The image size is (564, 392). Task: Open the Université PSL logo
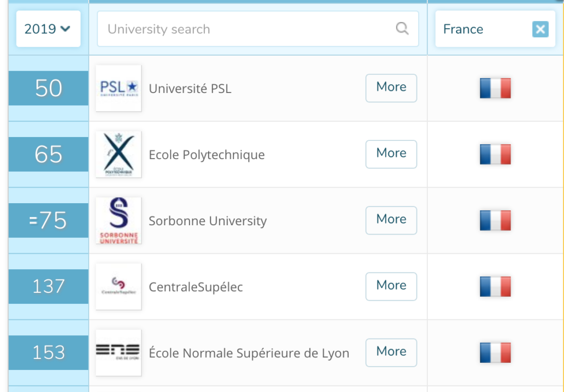[119, 88]
